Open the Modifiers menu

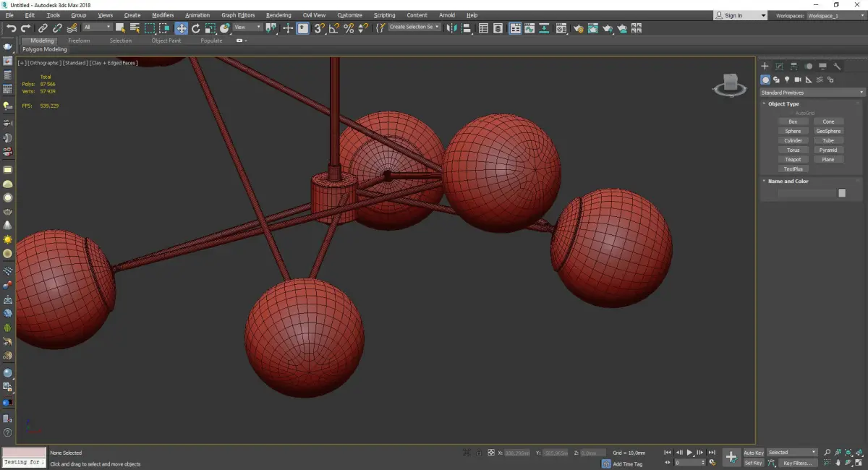(x=163, y=15)
